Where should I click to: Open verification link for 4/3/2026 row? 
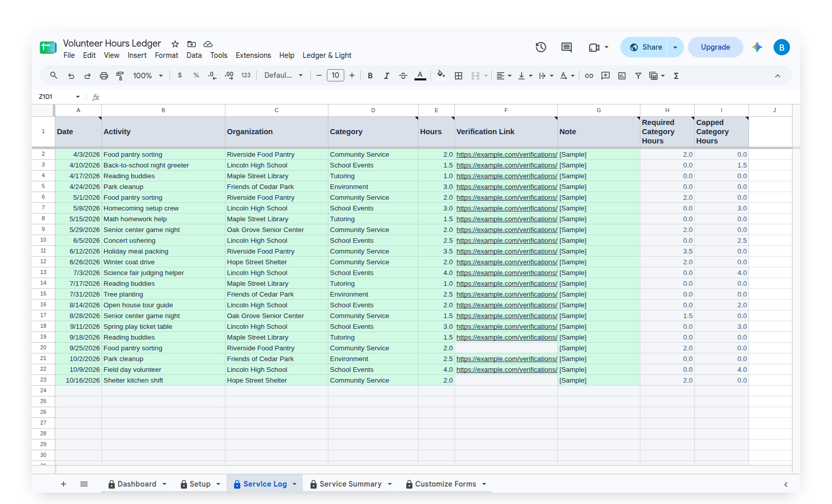[x=507, y=155]
